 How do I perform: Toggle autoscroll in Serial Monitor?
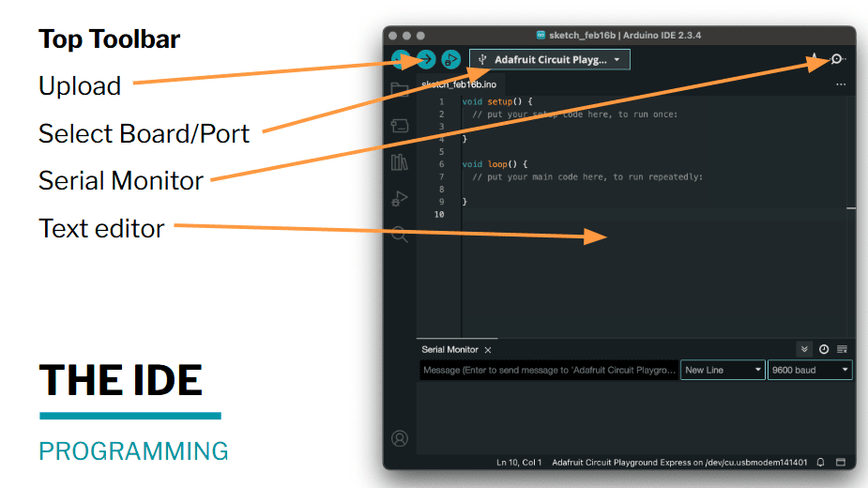click(x=805, y=349)
